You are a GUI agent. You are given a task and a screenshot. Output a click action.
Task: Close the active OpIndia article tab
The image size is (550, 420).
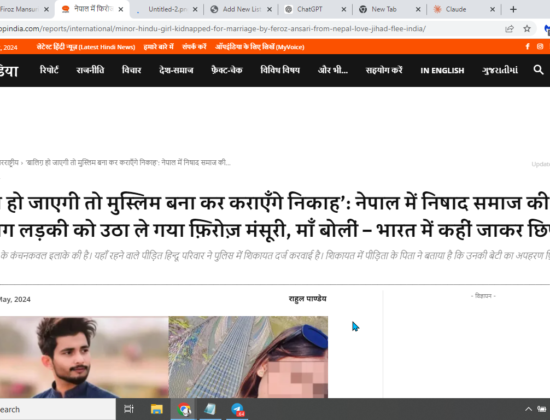(x=121, y=9)
